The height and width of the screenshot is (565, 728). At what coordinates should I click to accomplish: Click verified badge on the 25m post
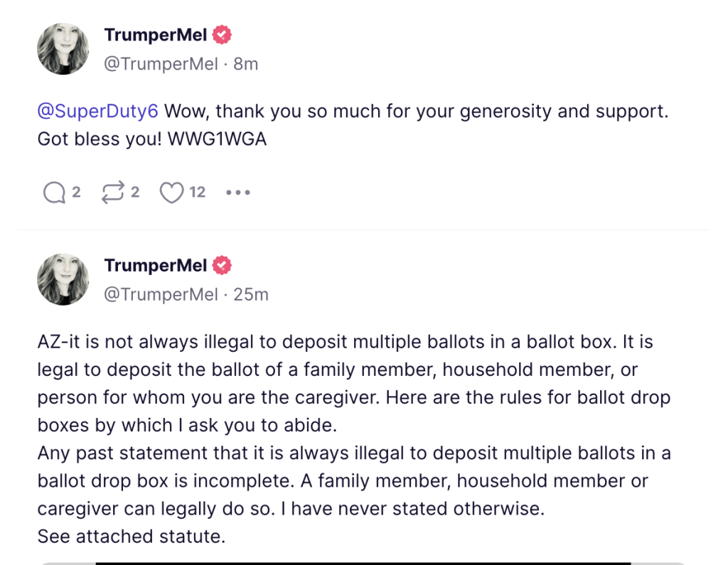tap(223, 266)
